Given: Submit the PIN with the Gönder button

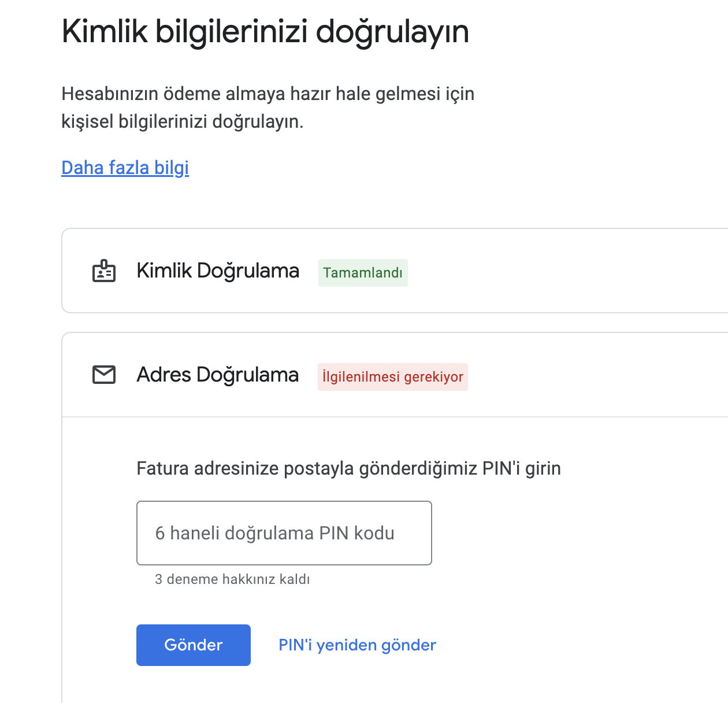Looking at the screenshot, I should [194, 645].
